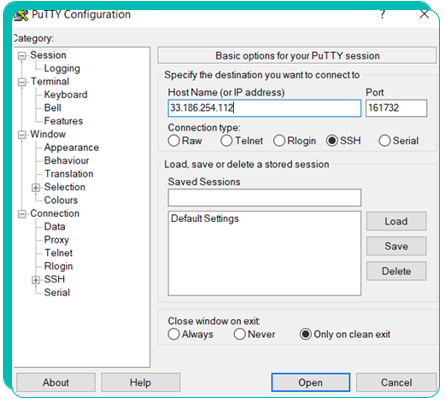
Task: Click the Cancel button
Action: [x=396, y=382]
